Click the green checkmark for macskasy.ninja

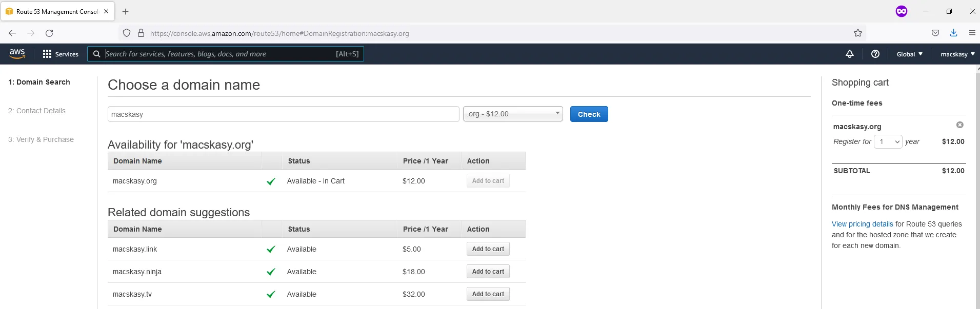click(x=271, y=272)
